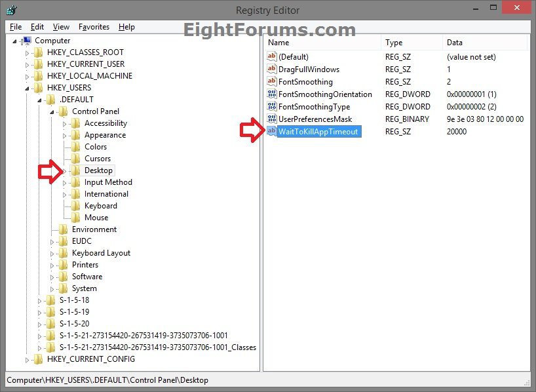Expand the Accessibility key arrow

(x=65, y=123)
